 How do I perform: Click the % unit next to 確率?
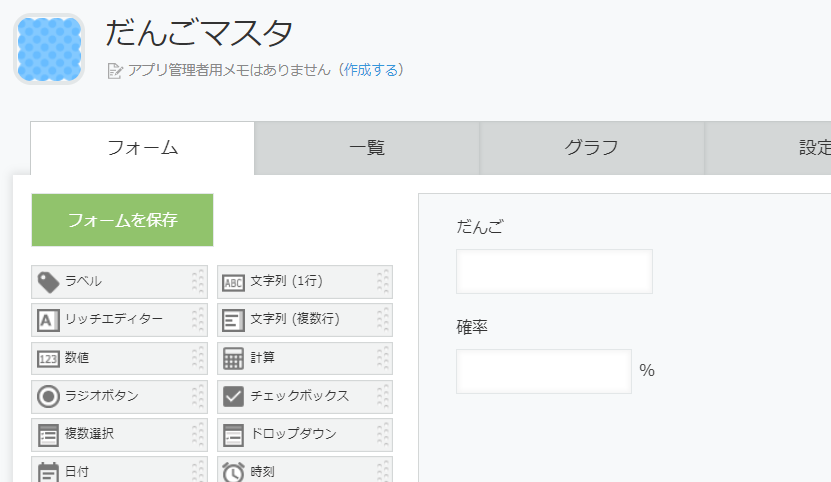tap(647, 370)
